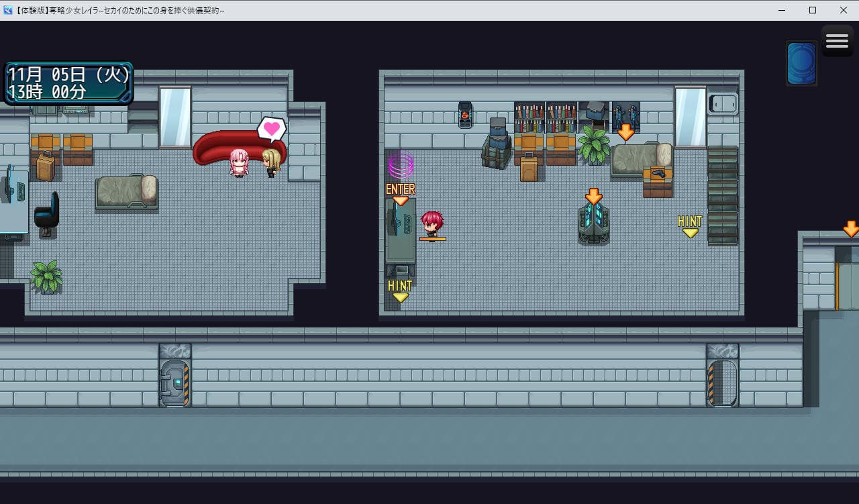Click the orange arrow above the glowing terminal
Screen dimensions: 859x504
coord(594,196)
